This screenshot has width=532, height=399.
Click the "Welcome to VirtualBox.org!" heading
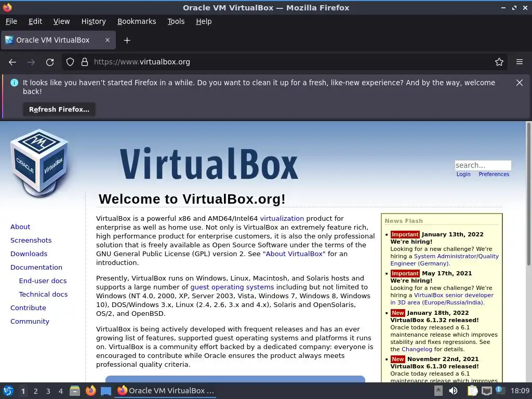[x=192, y=199]
